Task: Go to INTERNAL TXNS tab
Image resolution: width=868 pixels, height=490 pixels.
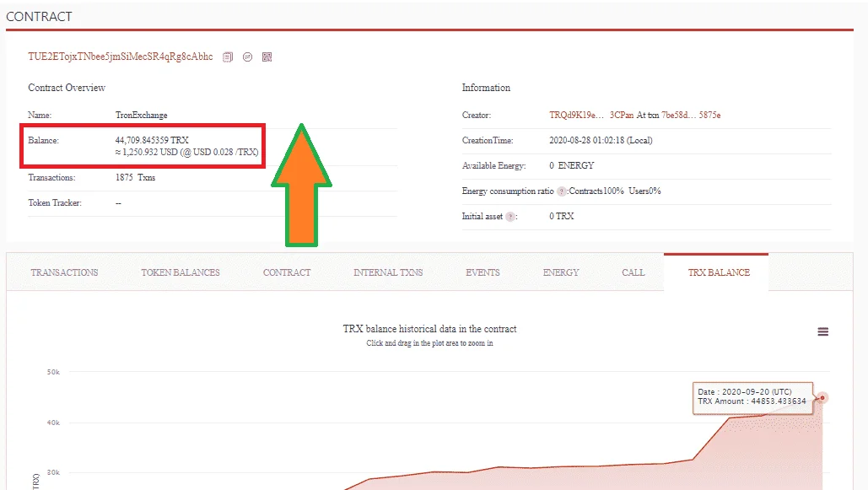Action: (x=388, y=272)
